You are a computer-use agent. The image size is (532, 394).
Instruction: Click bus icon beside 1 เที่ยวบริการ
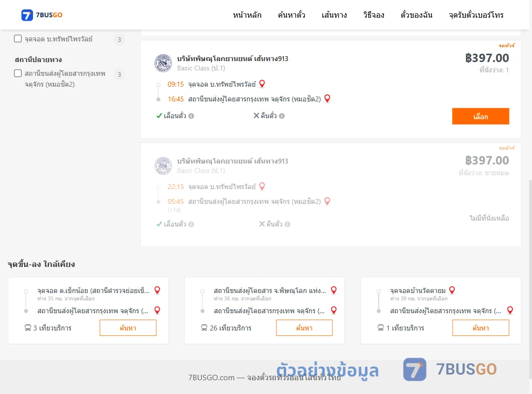coord(380,328)
